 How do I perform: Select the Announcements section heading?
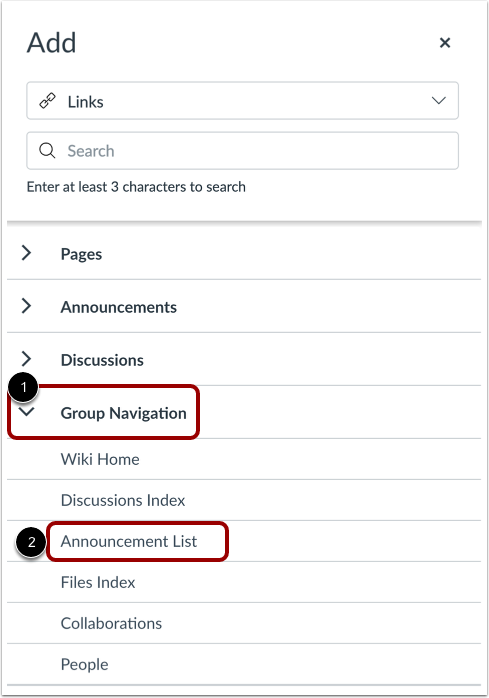point(119,307)
